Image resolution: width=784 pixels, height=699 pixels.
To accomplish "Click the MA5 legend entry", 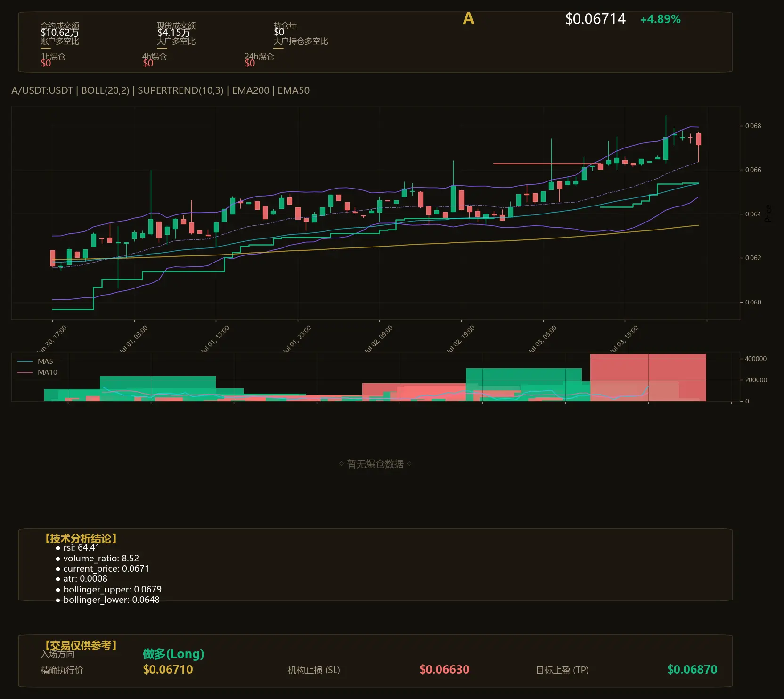I will coord(35,362).
